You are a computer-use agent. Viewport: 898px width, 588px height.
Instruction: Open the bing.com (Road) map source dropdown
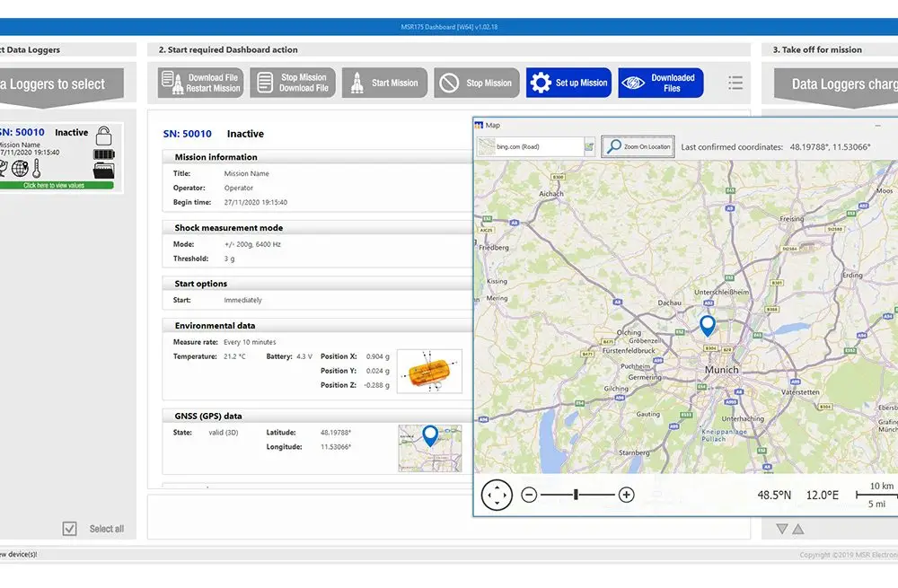click(536, 146)
